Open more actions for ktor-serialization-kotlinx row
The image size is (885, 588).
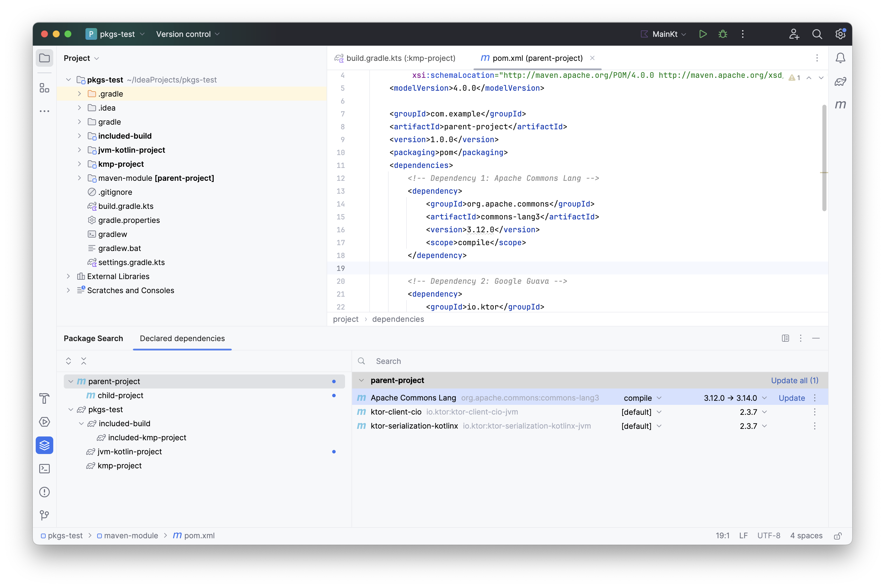(814, 426)
